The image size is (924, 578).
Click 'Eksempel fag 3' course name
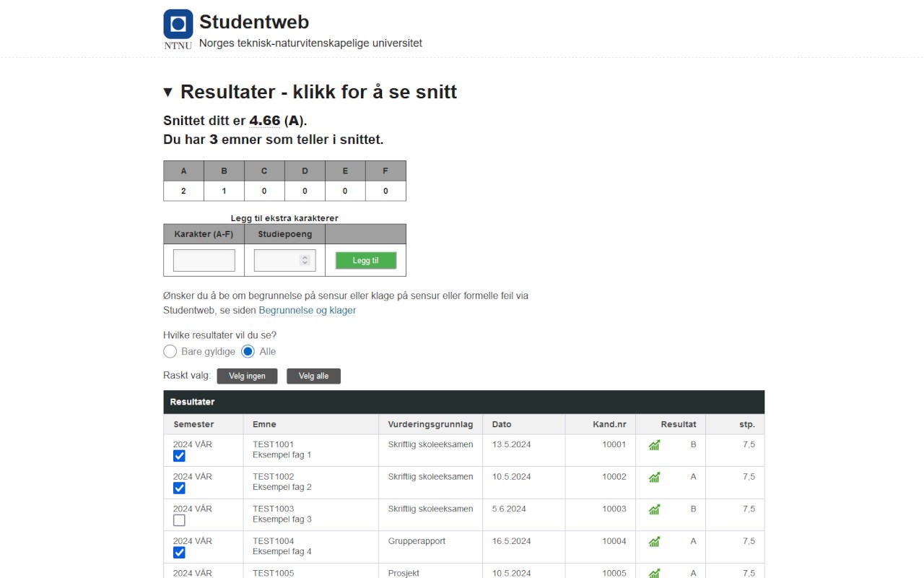coord(282,519)
